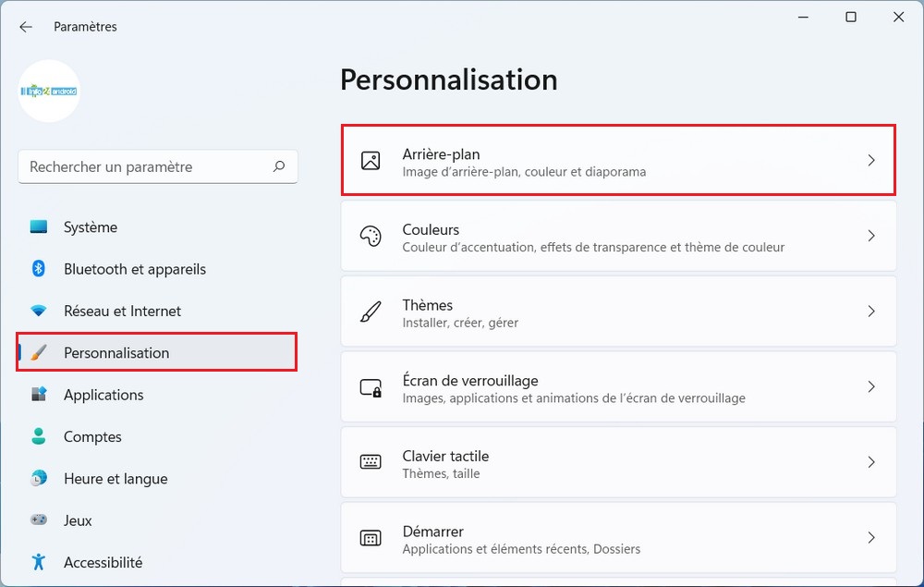Open the Applications section

click(x=103, y=395)
